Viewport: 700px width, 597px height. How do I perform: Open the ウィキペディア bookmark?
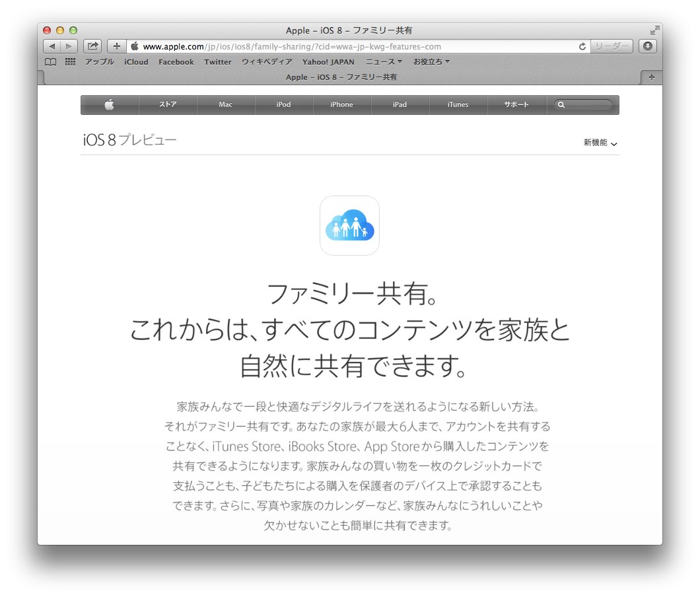click(267, 61)
